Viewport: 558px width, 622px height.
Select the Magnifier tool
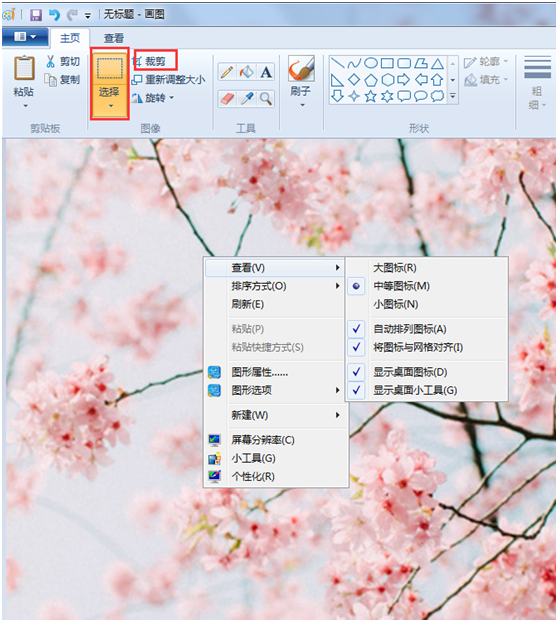pos(266,98)
